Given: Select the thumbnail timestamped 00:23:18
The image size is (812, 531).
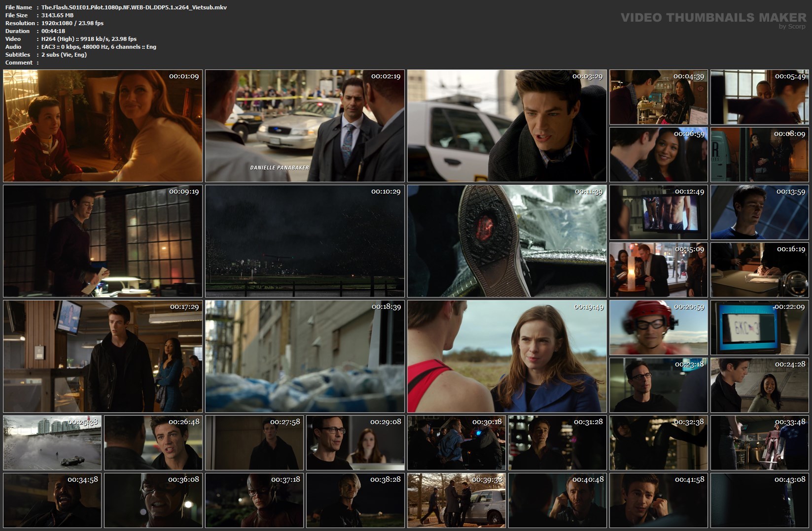Looking at the screenshot, I should 659,385.
